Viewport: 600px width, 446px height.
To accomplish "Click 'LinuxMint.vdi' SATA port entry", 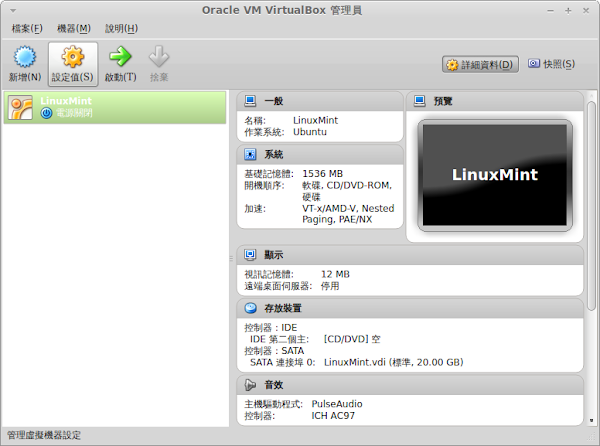I will (x=394, y=362).
